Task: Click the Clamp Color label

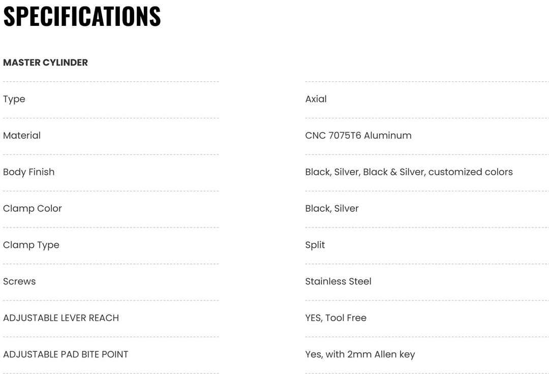Action: click(x=33, y=209)
